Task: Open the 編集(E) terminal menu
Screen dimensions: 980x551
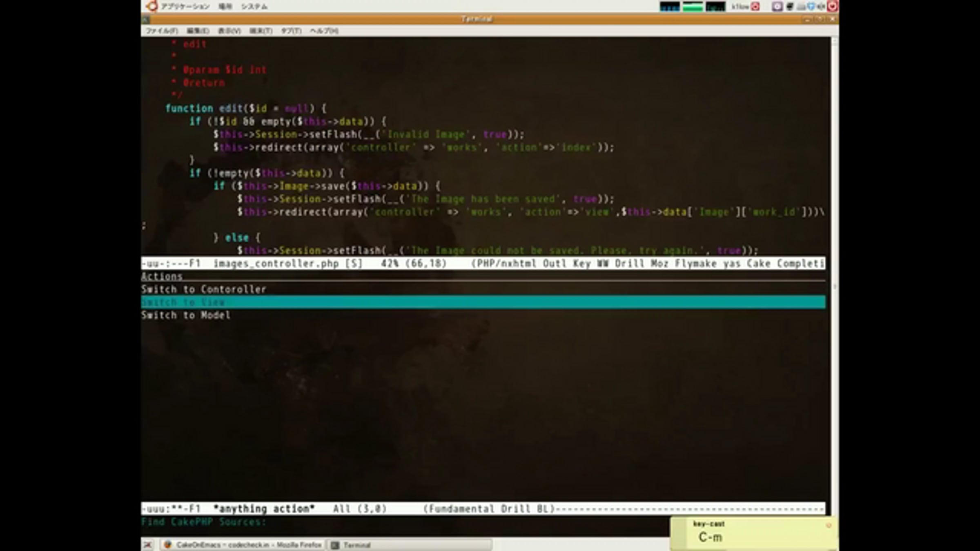Action: pyautogui.click(x=198, y=31)
